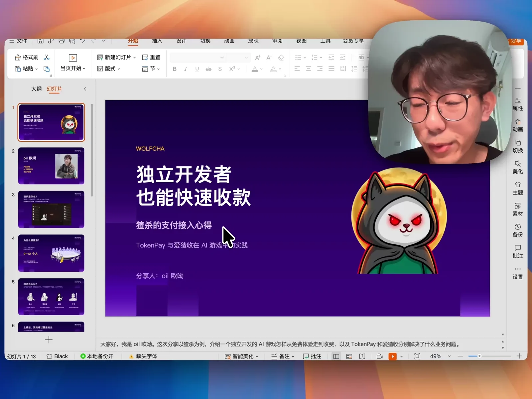The height and width of the screenshot is (399, 532).
Task: Click the zoom out minus button
Action: [460, 356]
